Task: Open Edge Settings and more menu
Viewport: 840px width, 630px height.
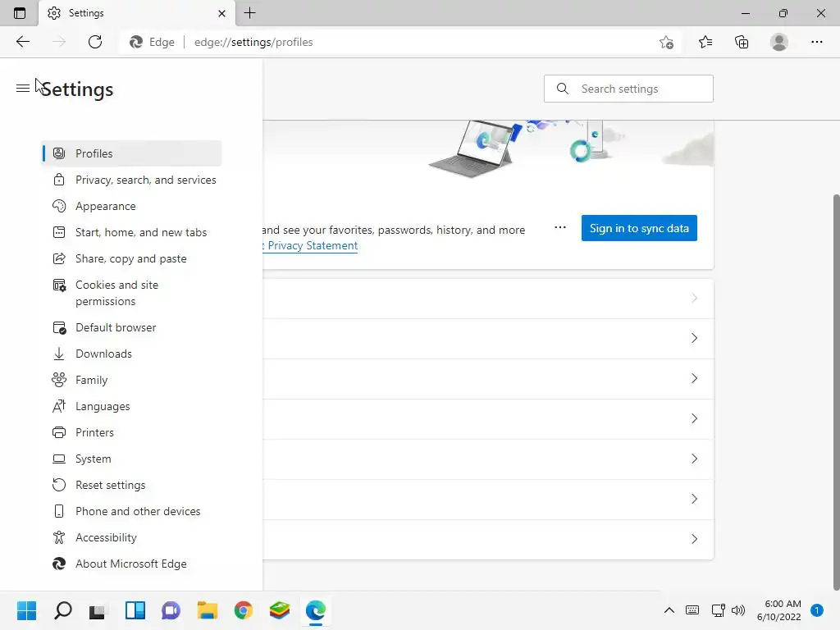Action: click(x=816, y=42)
